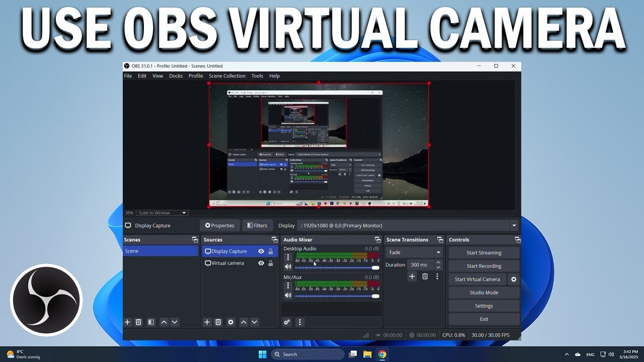Open Virtual Camera settings gear

(x=514, y=280)
